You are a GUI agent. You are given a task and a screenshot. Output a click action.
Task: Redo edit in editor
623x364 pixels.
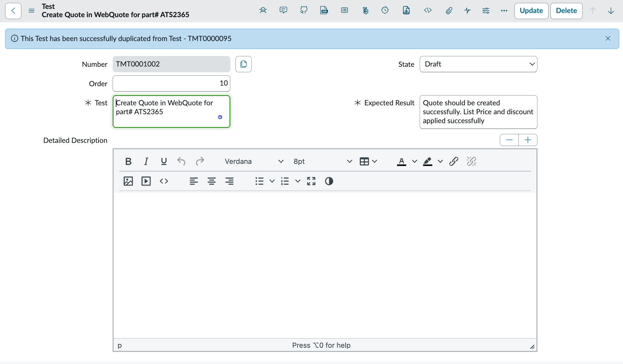pos(199,161)
